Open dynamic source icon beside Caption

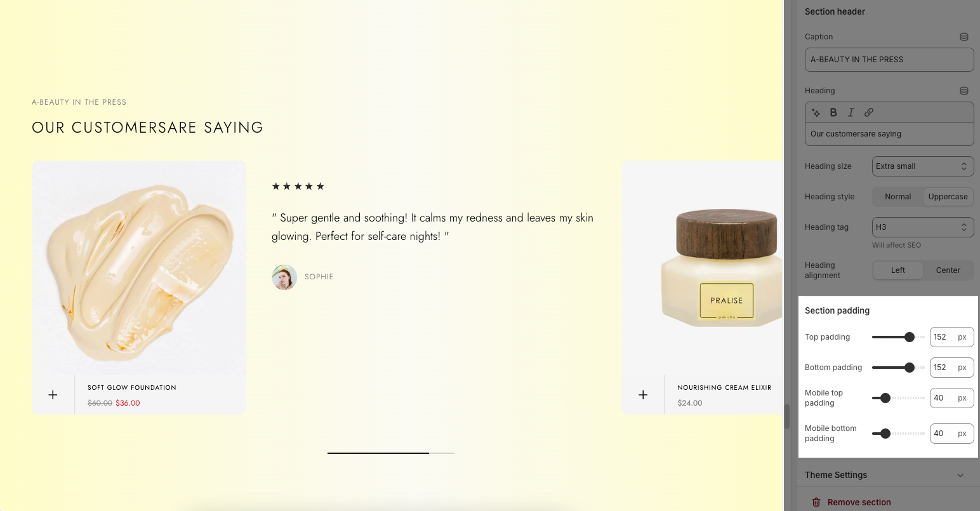pos(964,37)
